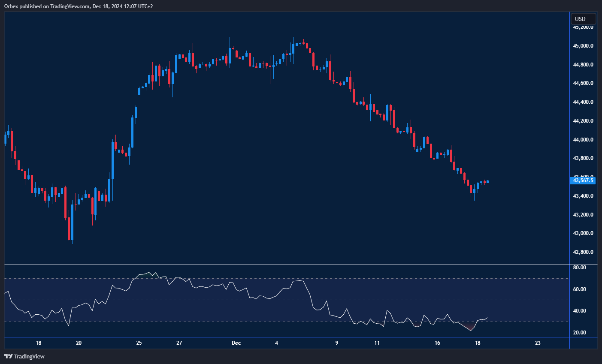The height and width of the screenshot is (364, 602).
Task: Click the 43,000.0 price scale label
Action: tap(583, 233)
